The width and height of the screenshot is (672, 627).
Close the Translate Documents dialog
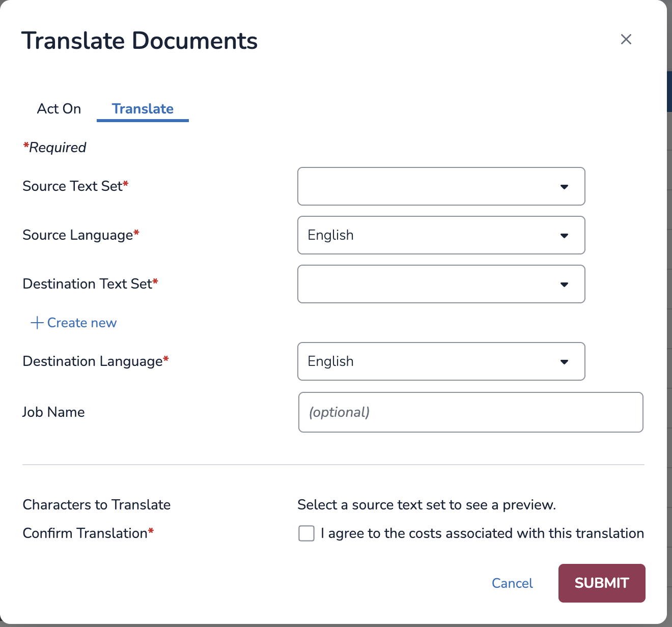click(626, 39)
